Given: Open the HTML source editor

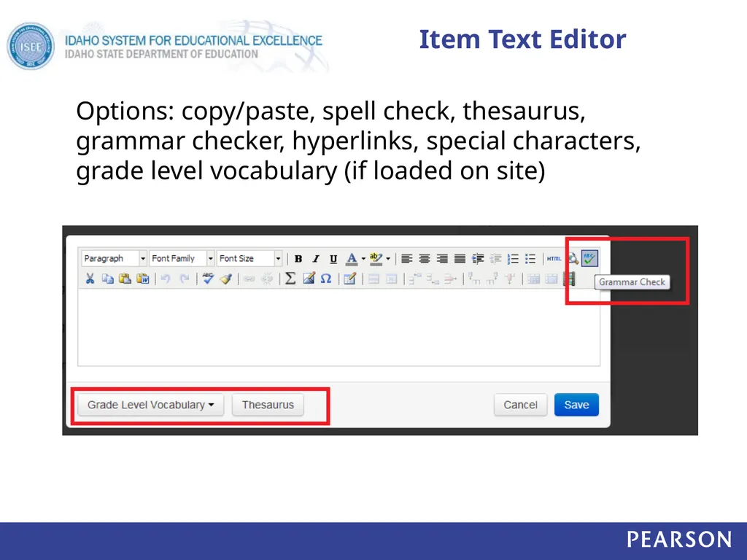Looking at the screenshot, I should [554, 259].
